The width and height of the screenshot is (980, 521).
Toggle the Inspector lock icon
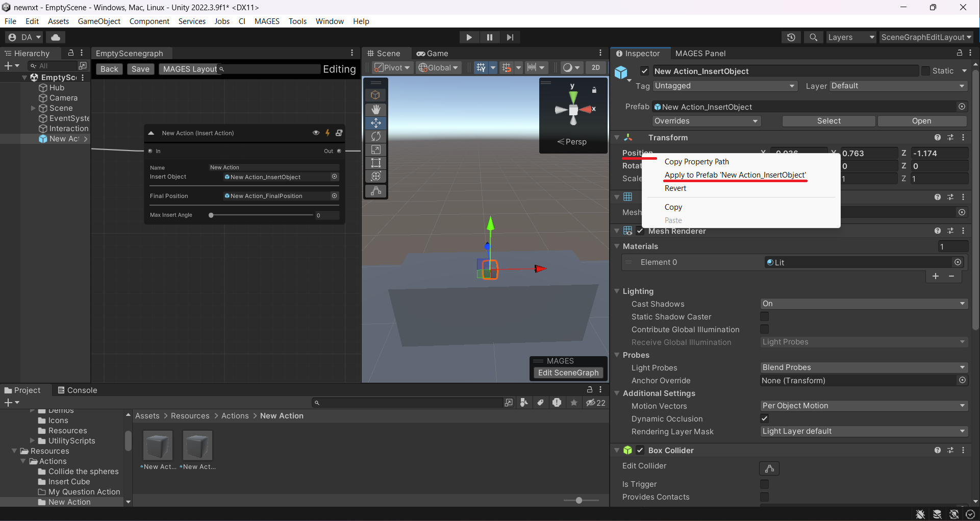pos(960,53)
